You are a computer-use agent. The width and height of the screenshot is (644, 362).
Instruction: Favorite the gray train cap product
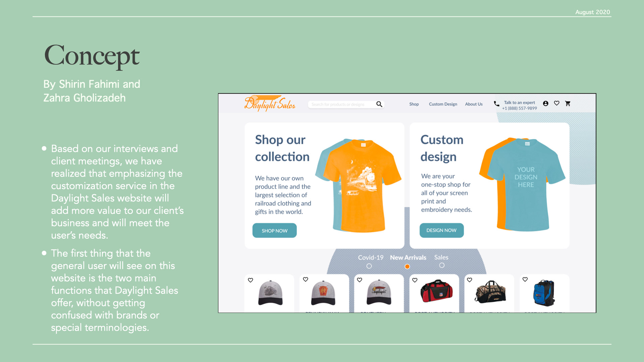tap(251, 280)
